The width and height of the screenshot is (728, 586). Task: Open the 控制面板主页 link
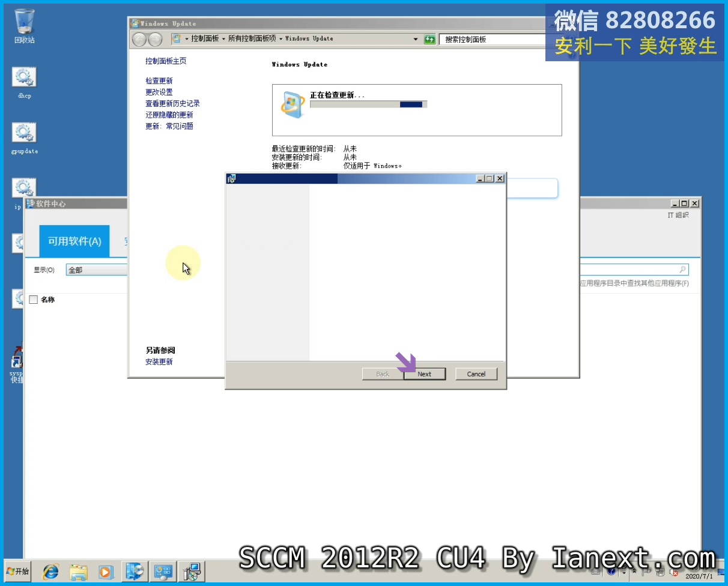[x=166, y=61]
